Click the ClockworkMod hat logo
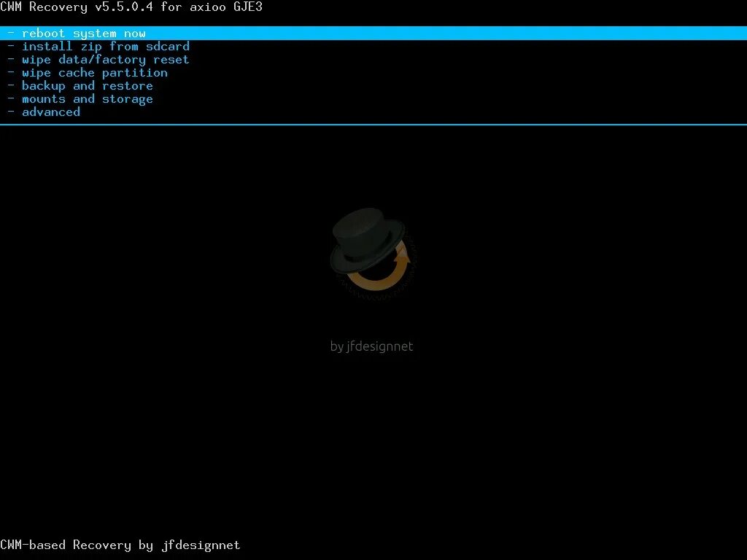747x560 pixels. coord(373,253)
